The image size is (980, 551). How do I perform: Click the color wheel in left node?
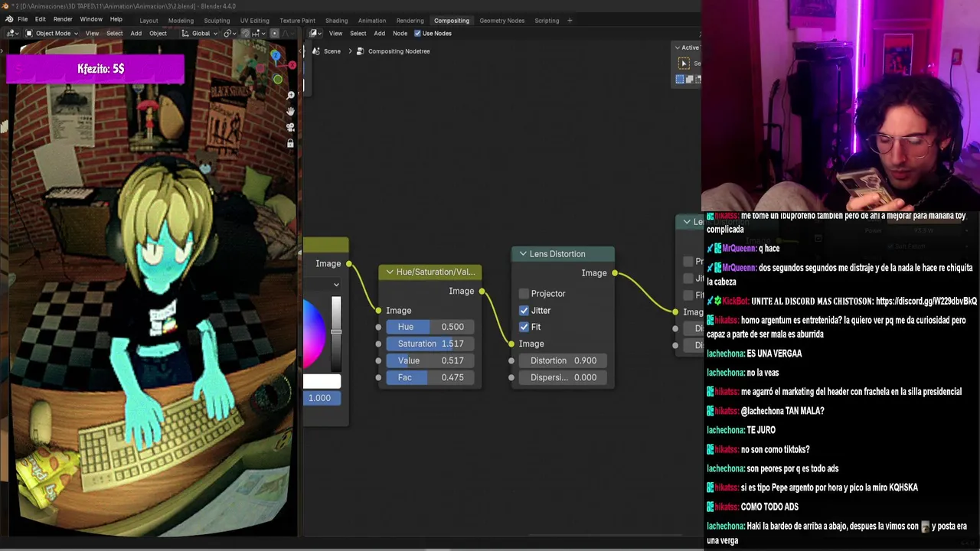313,333
